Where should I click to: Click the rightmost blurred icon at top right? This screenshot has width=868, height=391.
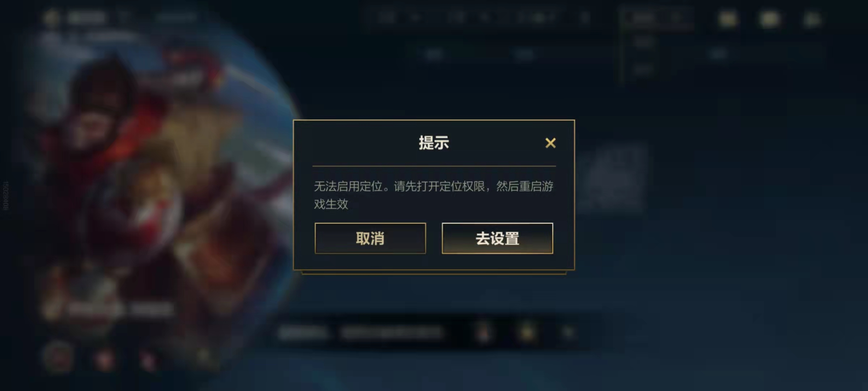click(812, 19)
